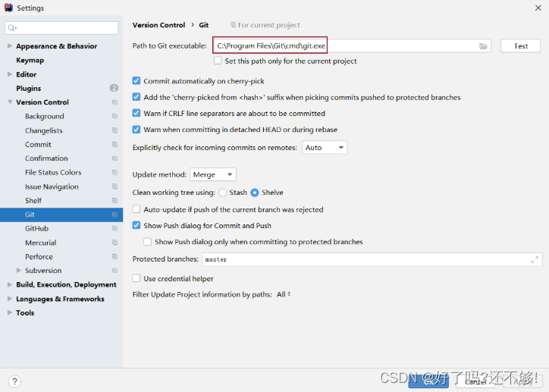549x392 pixels.
Task: Click the project-level icon next to Perforce
Action: [115, 256]
